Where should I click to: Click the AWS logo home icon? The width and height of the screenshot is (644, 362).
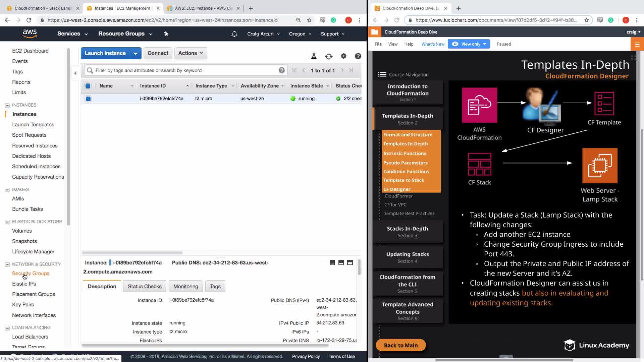pos(30,34)
